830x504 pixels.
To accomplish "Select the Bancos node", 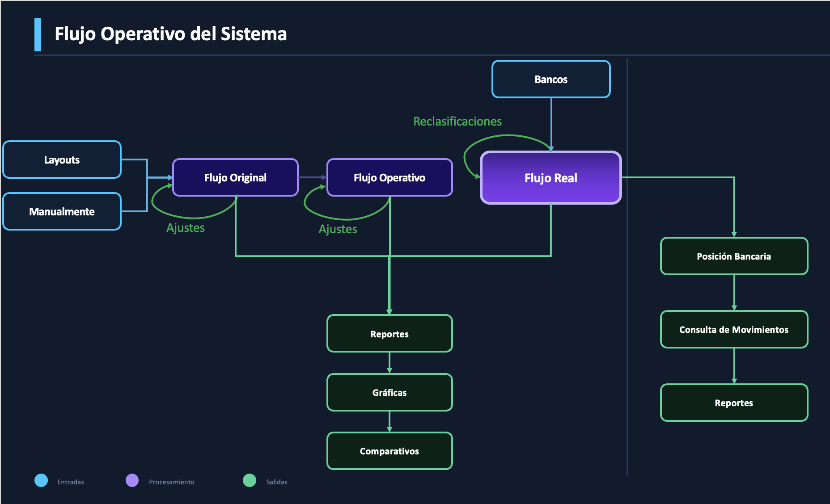I will coord(551,79).
